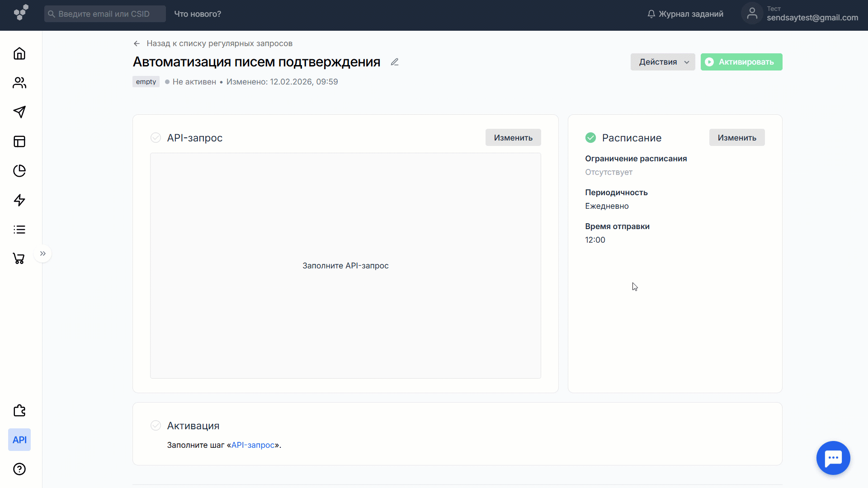Open Что нового? in the top bar
The image size is (868, 488).
pyautogui.click(x=197, y=14)
